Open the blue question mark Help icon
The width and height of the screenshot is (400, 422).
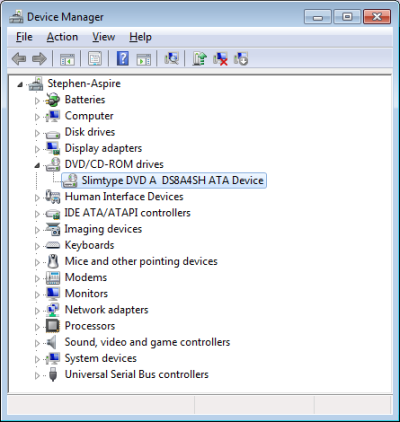point(123,59)
